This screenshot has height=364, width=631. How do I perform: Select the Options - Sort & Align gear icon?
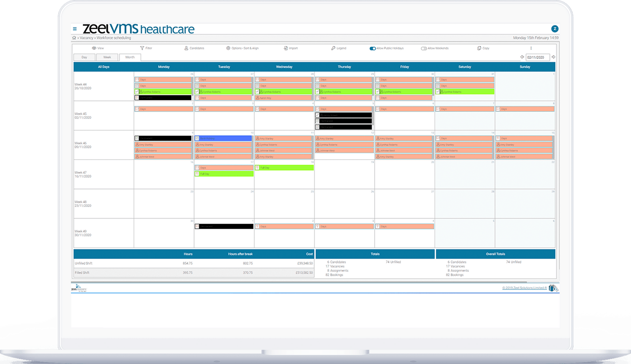228,48
